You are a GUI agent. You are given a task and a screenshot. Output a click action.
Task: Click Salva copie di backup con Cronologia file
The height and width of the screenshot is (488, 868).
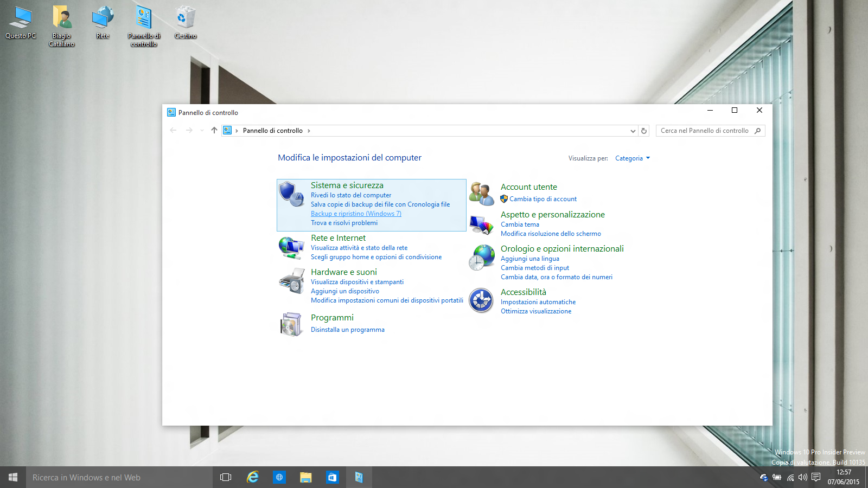point(380,204)
